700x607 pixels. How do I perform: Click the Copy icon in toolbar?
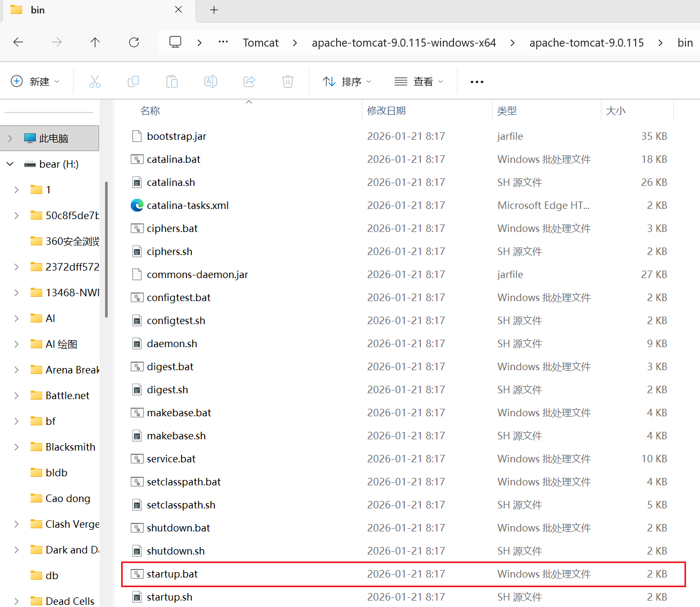pos(133,81)
